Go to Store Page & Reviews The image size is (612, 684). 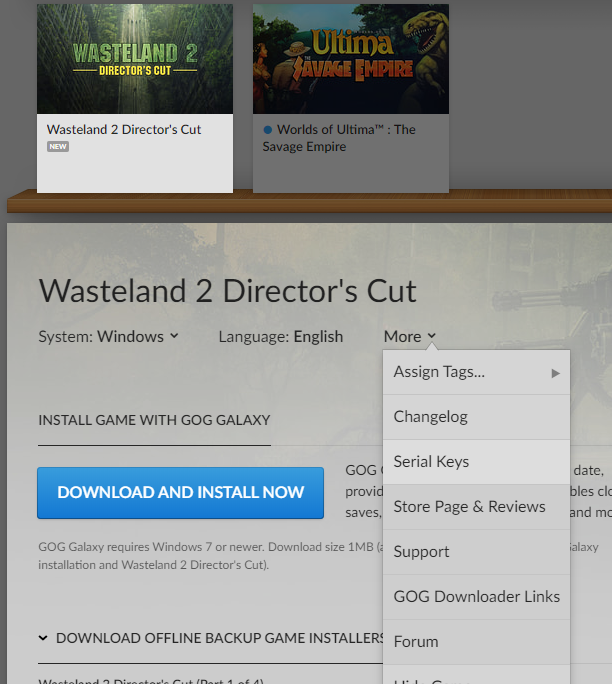(469, 507)
